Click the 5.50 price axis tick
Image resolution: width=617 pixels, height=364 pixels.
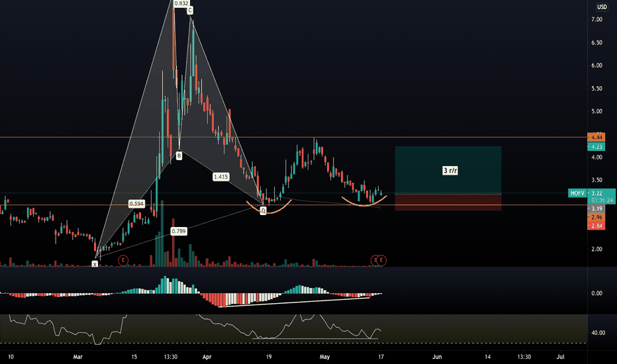(x=596, y=89)
